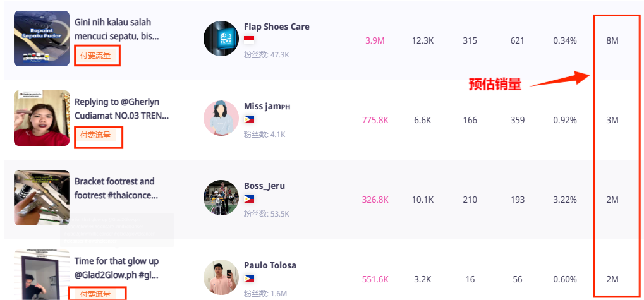
Task: Click the 付费流量 tag on first video
Action: tap(95, 56)
